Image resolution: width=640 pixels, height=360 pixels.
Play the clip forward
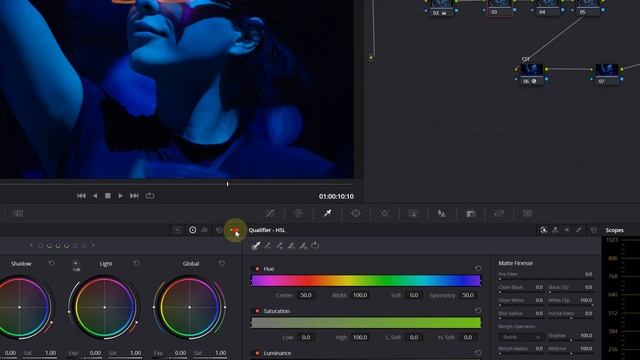pos(120,196)
